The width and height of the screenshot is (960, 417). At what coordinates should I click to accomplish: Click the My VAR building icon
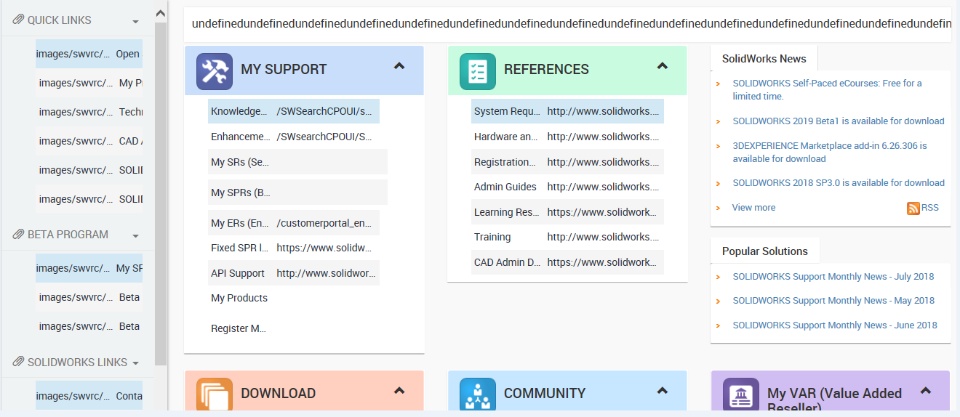click(741, 394)
